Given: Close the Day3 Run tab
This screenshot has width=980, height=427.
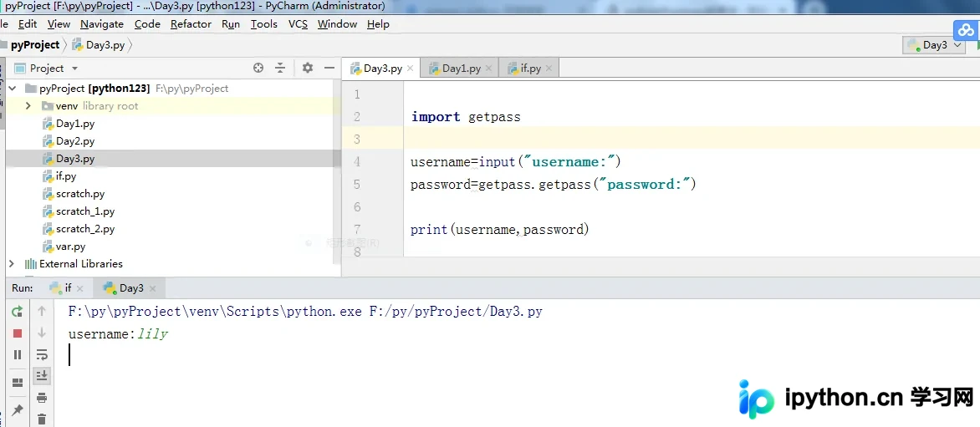Looking at the screenshot, I should click(x=152, y=288).
